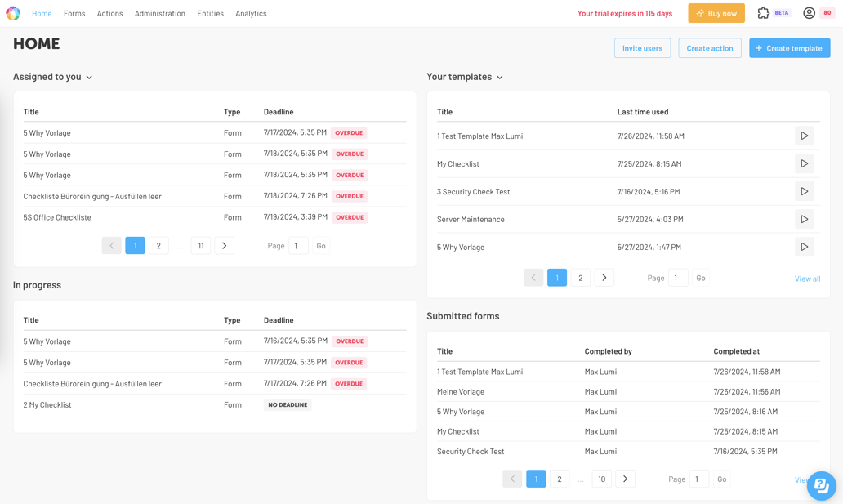Click the Buy now button
Viewport: 843px width, 504px height.
716,12
